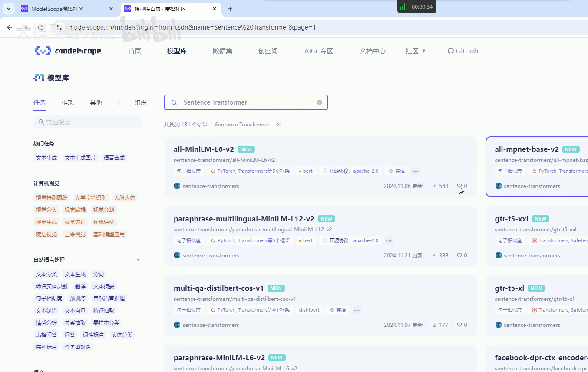Open 文档中心 in the top navigation
Viewport: 588px width, 372px height.
click(x=373, y=51)
